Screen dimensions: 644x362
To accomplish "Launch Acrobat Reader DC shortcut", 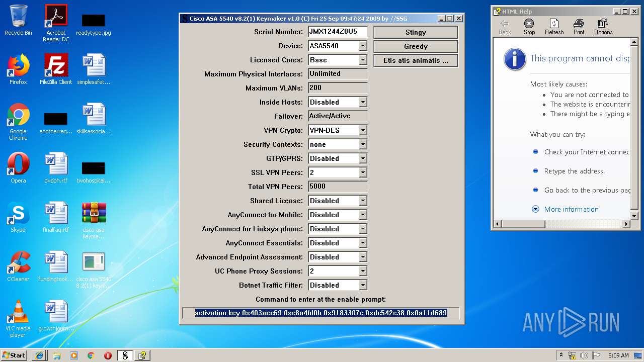I will click(56, 23).
